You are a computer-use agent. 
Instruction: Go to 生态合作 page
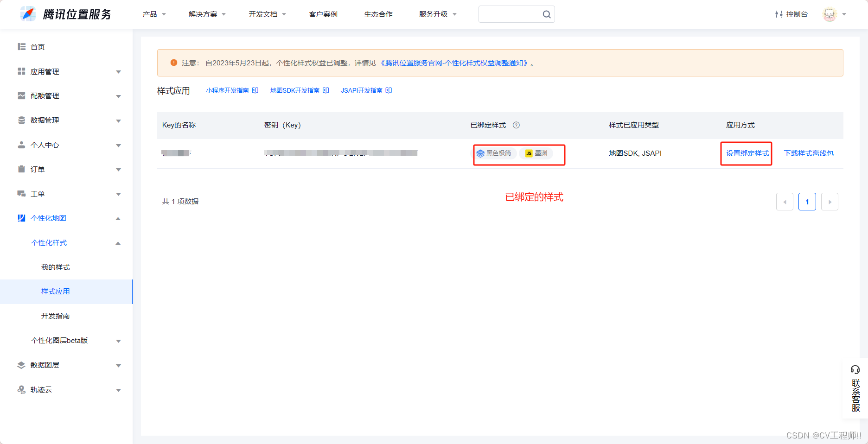[378, 14]
